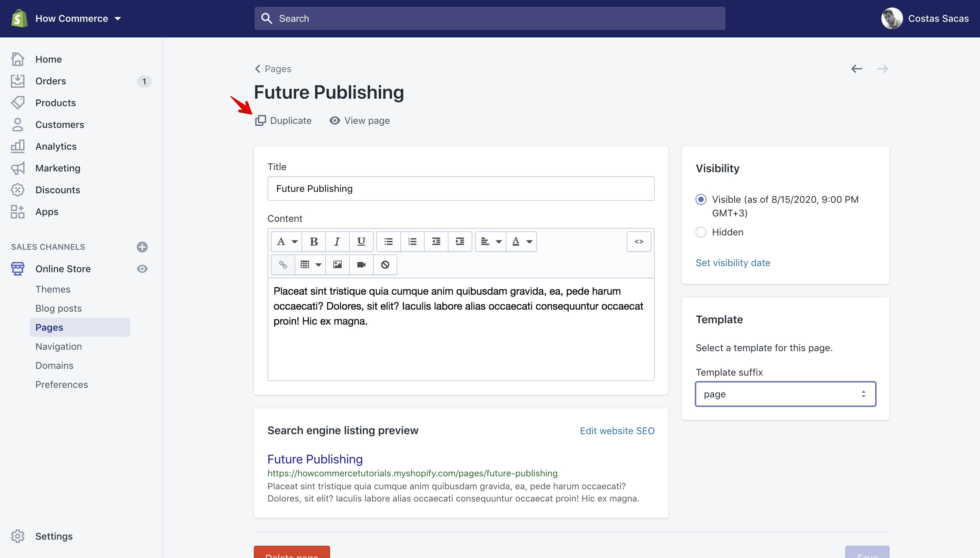Click the clear formatting icon
This screenshot has width=980, height=558.
385,264
